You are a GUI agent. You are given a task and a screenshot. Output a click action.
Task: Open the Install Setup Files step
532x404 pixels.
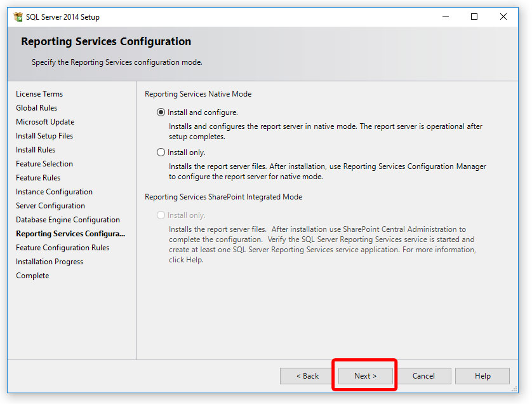44,135
